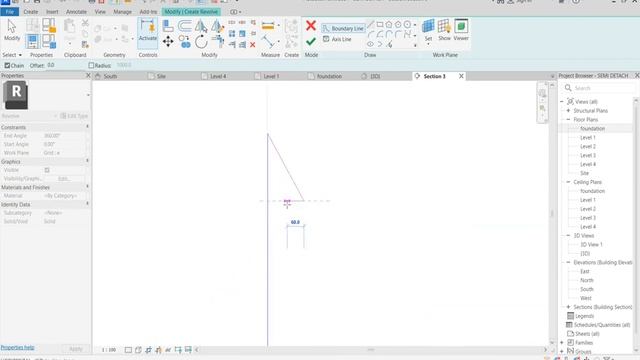
Task: Close the Properties palette
Action: point(88,76)
